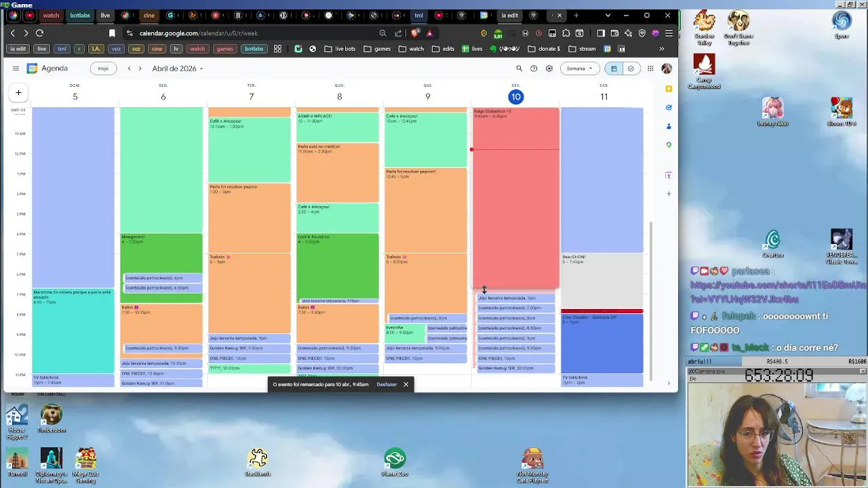Select Sunday date 5 header
This screenshot has height=488, width=868.
click(x=75, y=97)
